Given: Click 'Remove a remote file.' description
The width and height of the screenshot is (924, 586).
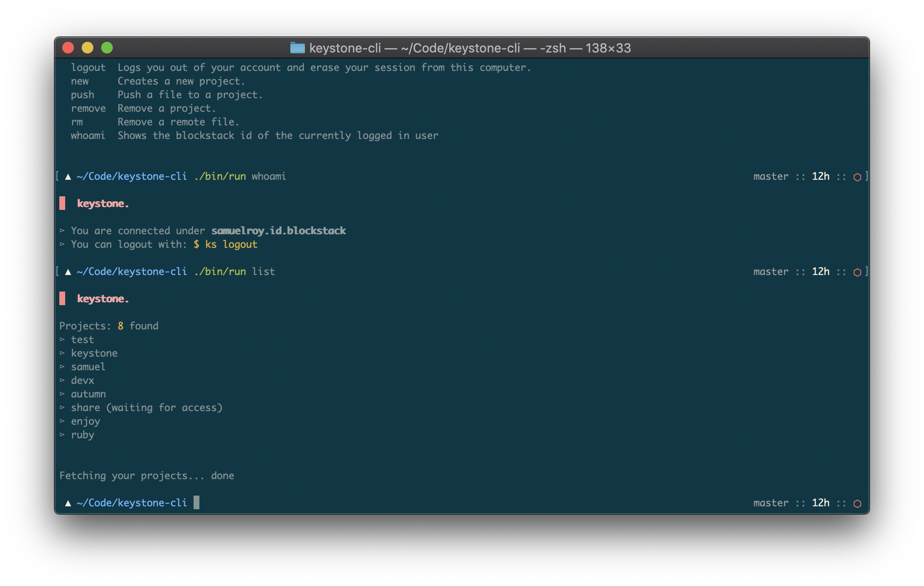Looking at the screenshot, I should (178, 122).
